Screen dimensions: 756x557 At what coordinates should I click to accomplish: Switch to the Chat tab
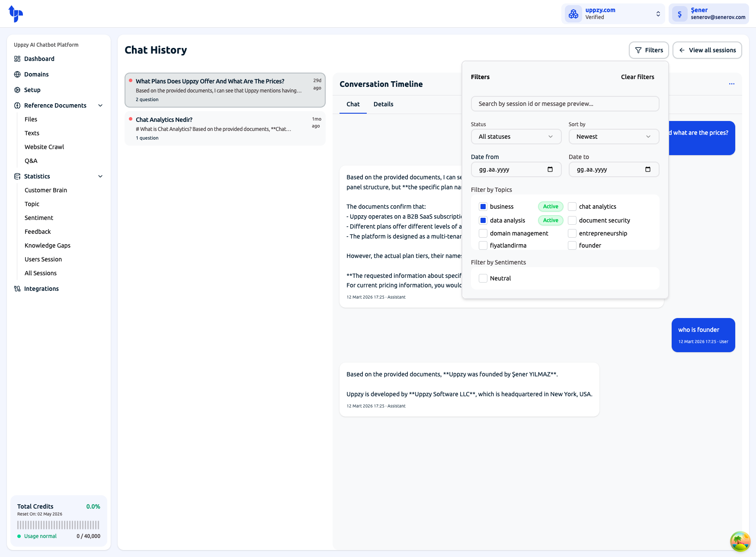coord(353,104)
